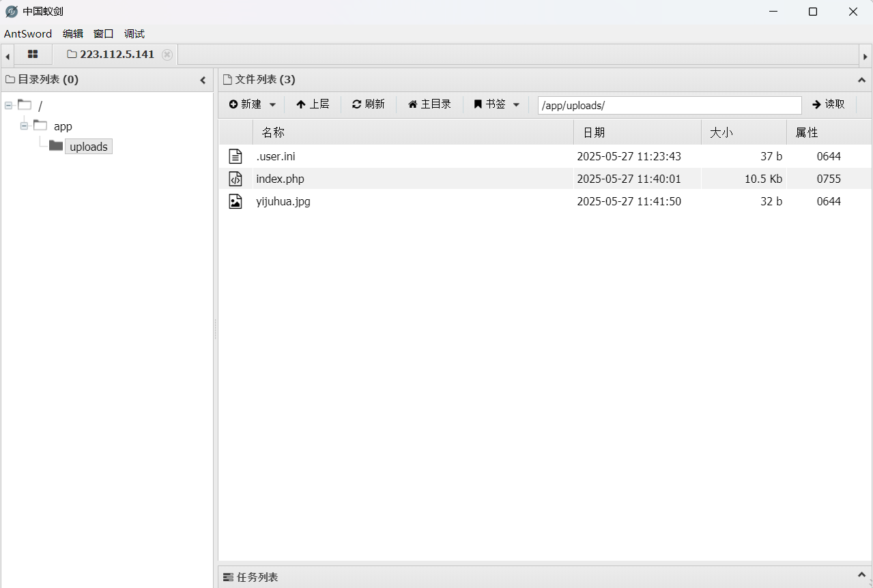This screenshot has height=588, width=873.
Task: Select the yijuhua.jpg file name
Action: 283,201
